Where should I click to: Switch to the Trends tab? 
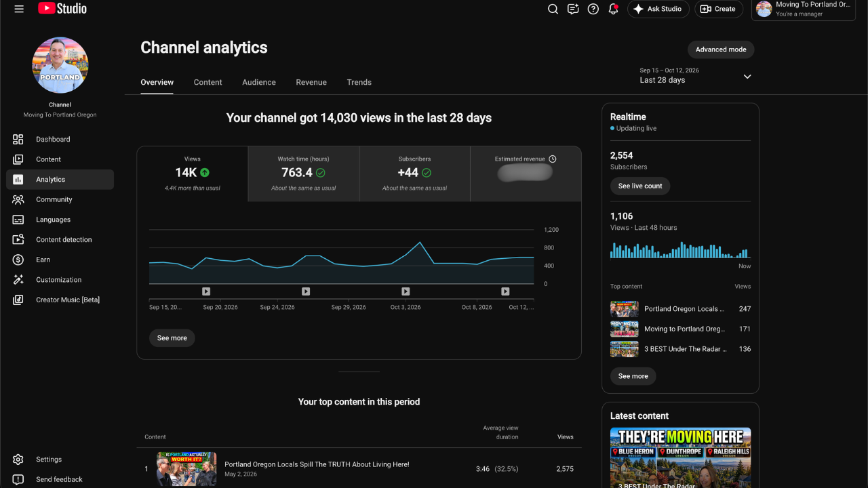click(x=359, y=82)
